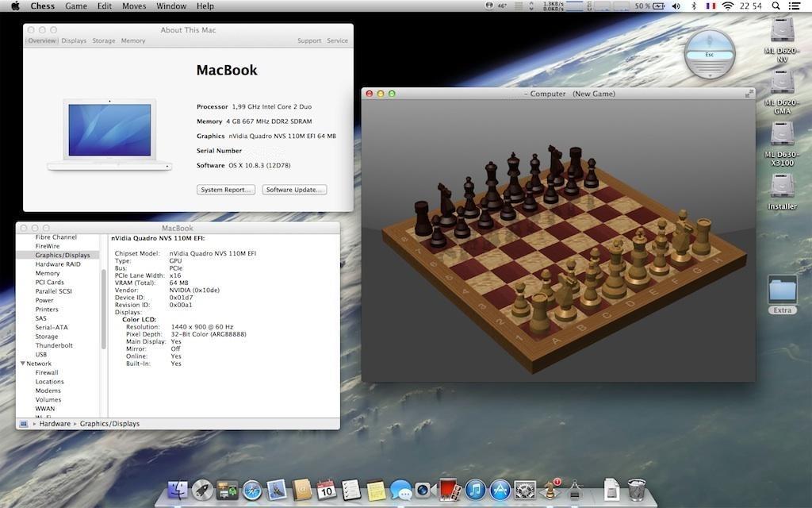812x508 pixels.
Task: Open the Bluetooth status menu
Action: click(694, 6)
